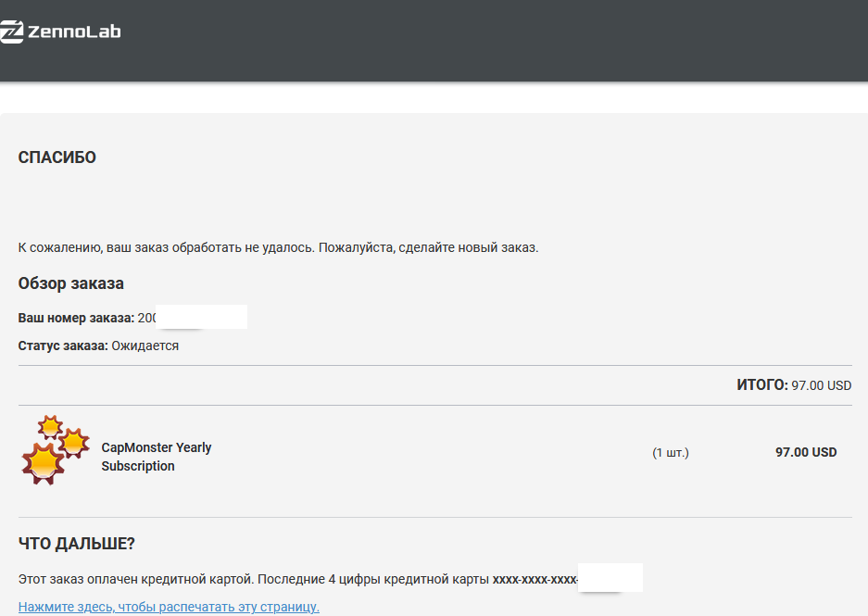Image resolution: width=868 pixels, height=616 pixels.
Task: Click the ИТОГО: 97.00 USD total
Action: [794, 385]
